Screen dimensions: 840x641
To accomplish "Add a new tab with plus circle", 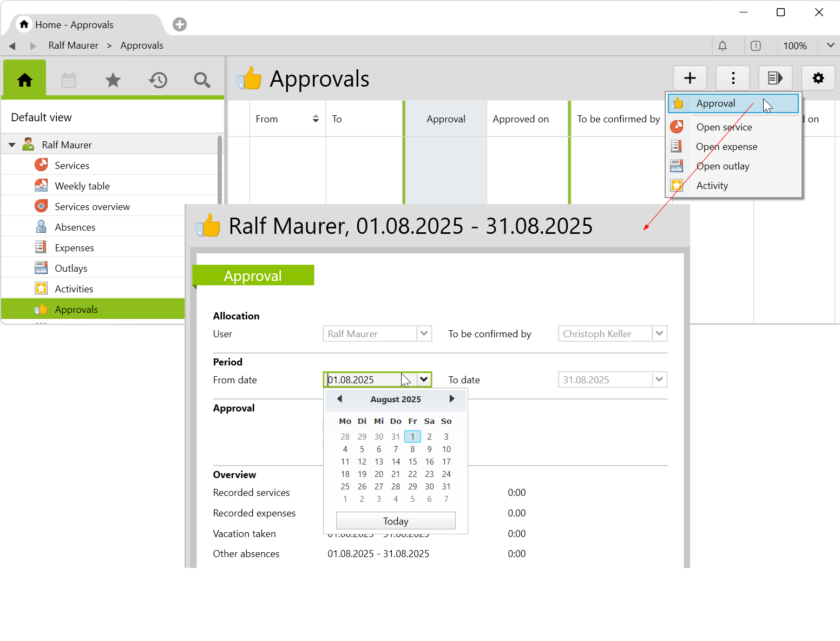I will [x=180, y=24].
